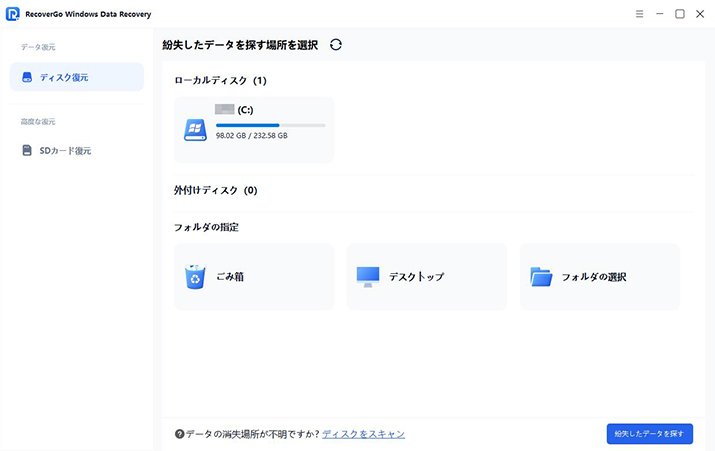Click the SD card icon in the sidebar

[27, 150]
